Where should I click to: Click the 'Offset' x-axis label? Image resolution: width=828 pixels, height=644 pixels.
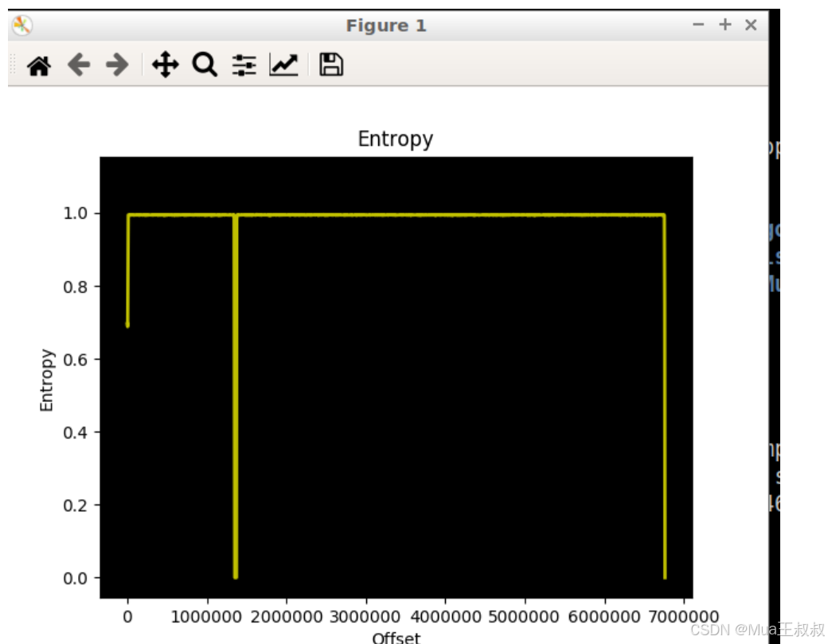[396, 638]
